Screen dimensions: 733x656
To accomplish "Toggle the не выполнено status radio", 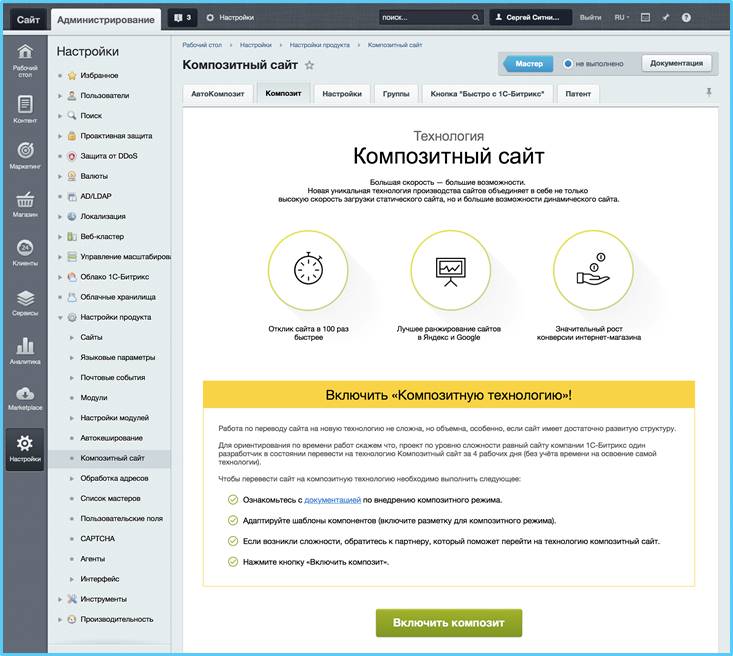I will (x=568, y=64).
